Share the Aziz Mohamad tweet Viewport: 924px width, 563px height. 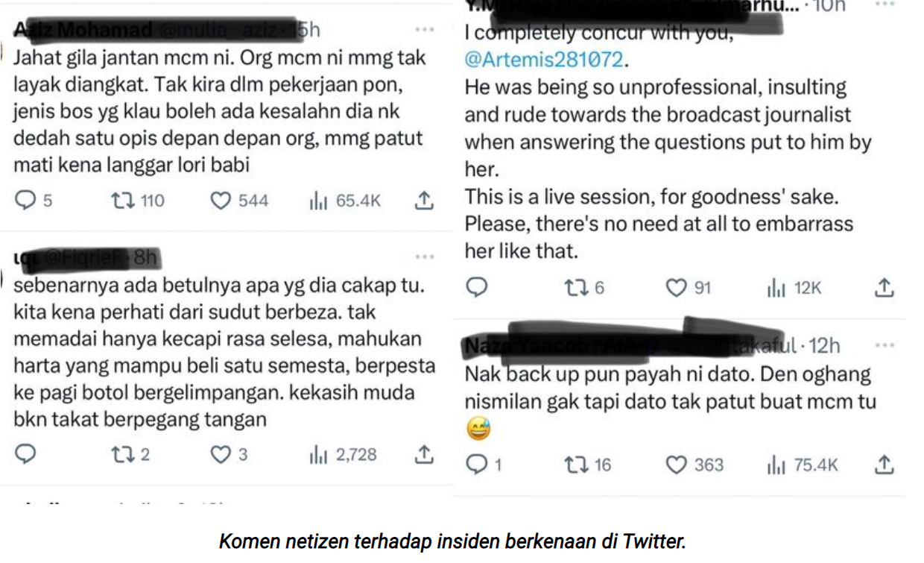pyautogui.click(x=423, y=200)
